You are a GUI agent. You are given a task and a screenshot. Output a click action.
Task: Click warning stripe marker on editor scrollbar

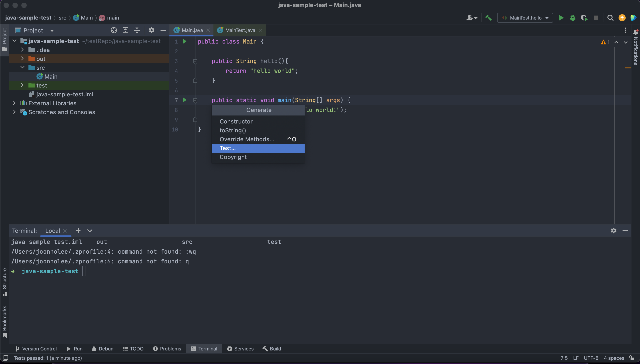tap(627, 68)
